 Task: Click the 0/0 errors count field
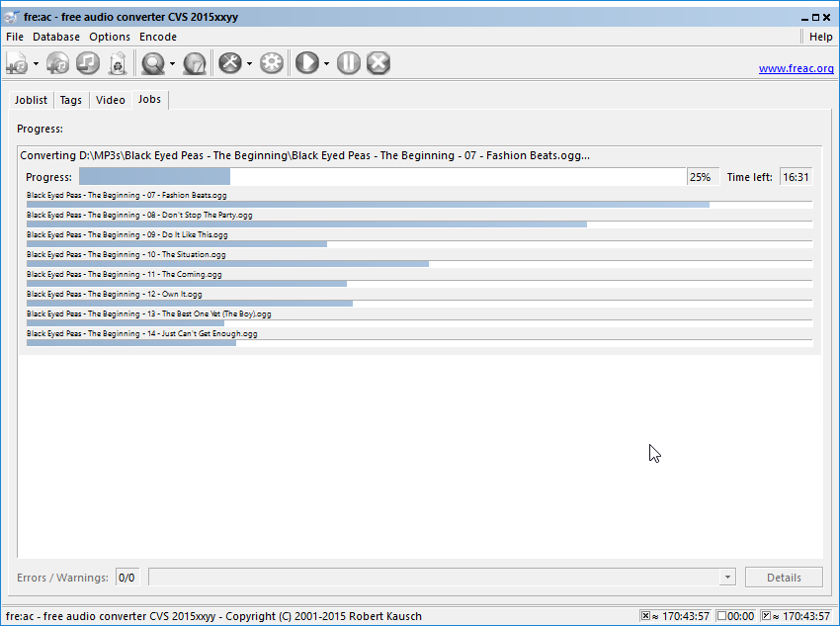[126, 578]
